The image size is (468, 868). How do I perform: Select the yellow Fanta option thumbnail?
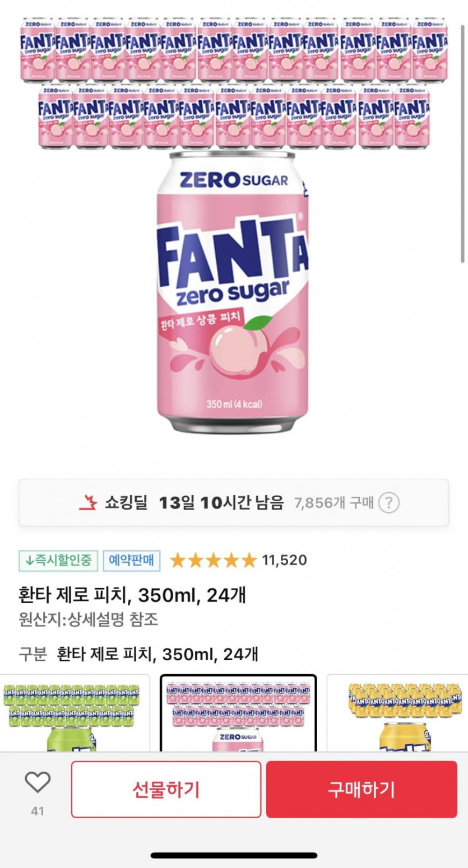pos(397,713)
